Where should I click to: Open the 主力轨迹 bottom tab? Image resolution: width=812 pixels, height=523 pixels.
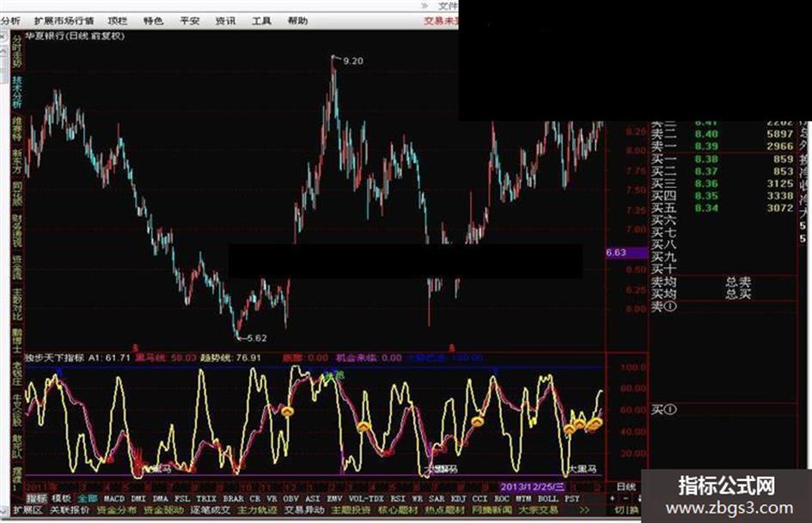pos(258,510)
